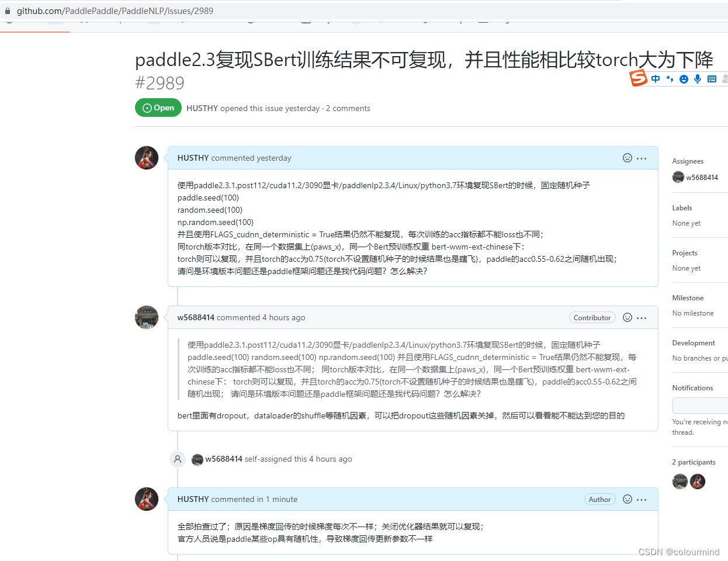This screenshot has width=728, height=561.
Task: Add emoji reaction to w5688414's comment
Action: click(x=628, y=317)
